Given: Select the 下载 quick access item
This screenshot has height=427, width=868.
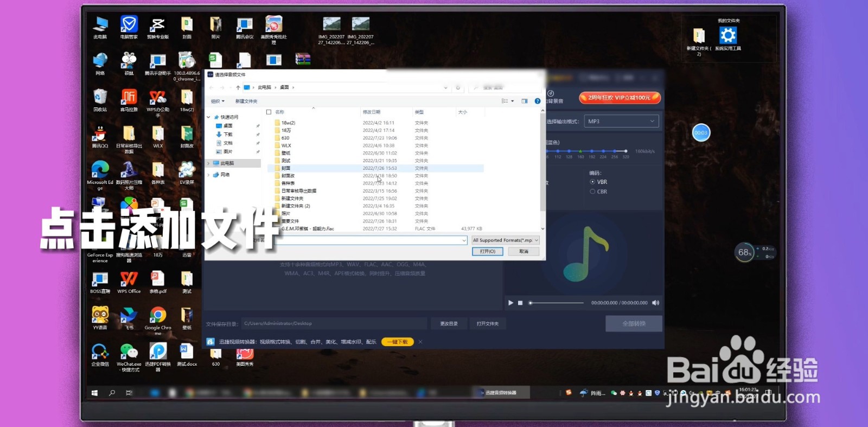Looking at the screenshot, I should tap(227, 135).
